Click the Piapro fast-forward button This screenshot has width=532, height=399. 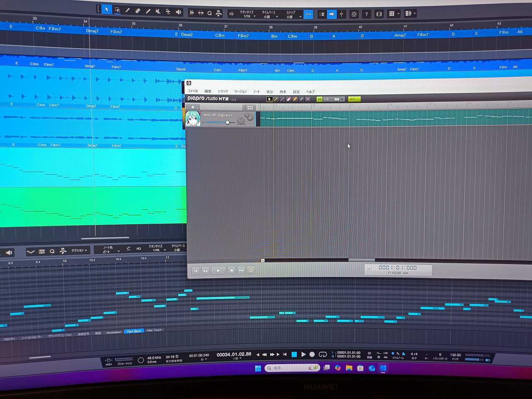[241, 270]
